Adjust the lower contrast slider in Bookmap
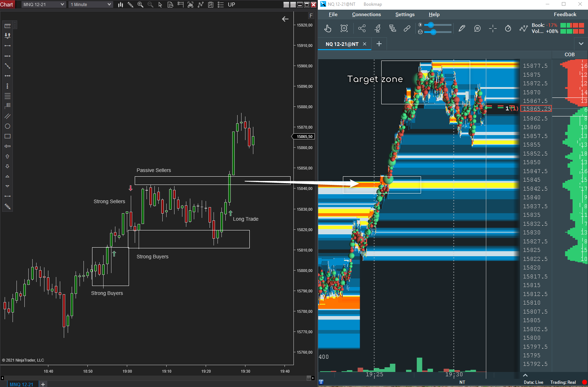Screen dimensions: 588x387 tap(438, 32)
